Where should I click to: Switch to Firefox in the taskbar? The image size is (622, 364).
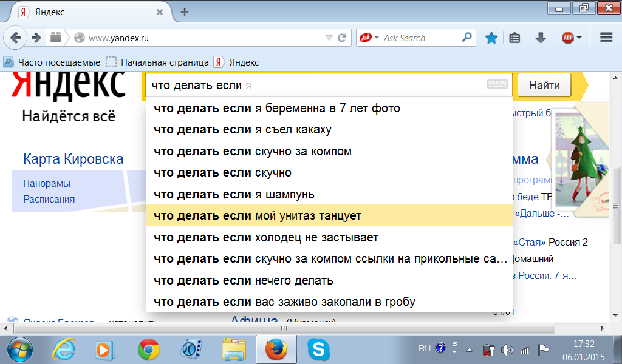[276, 349]
